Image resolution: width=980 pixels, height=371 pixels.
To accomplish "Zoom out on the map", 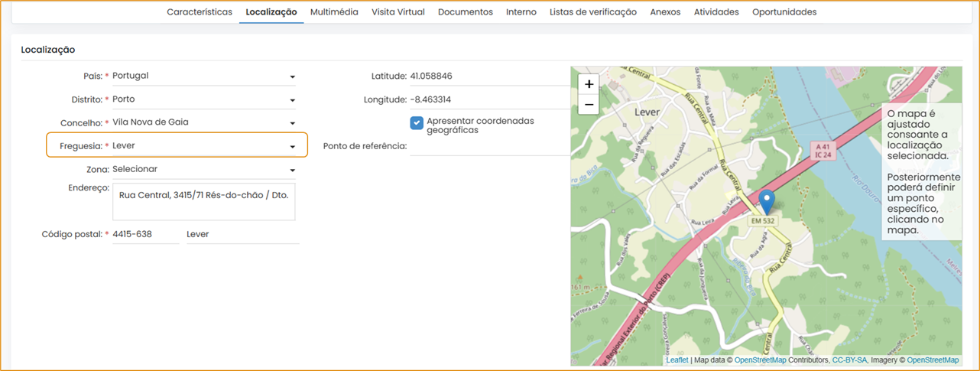I will pos(589,105).
